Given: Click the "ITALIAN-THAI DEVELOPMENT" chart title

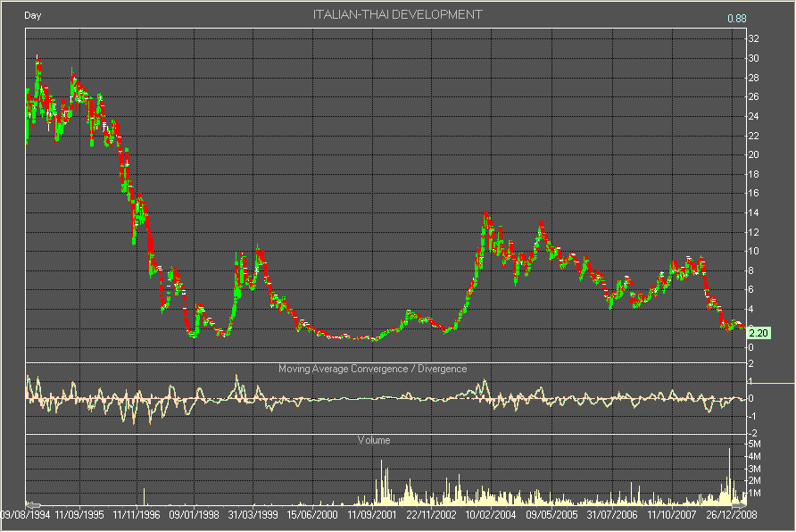Looking at the screenshot, I should 397,14.
